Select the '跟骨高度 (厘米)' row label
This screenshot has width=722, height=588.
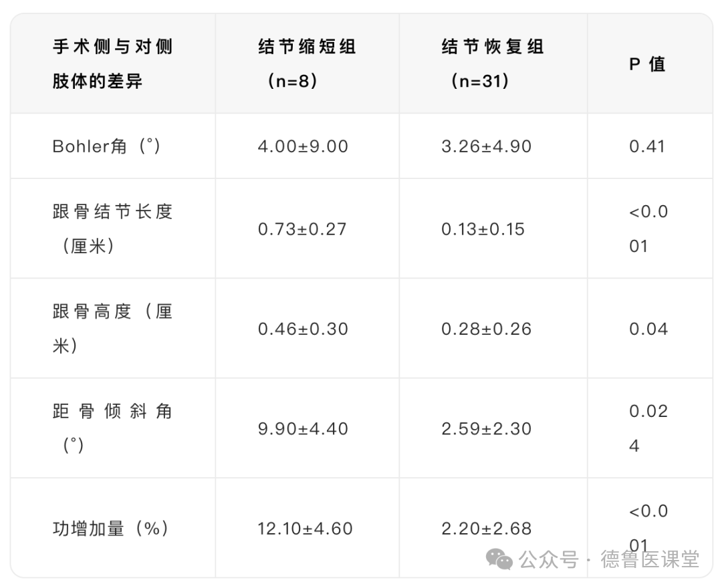coord(112,329)
